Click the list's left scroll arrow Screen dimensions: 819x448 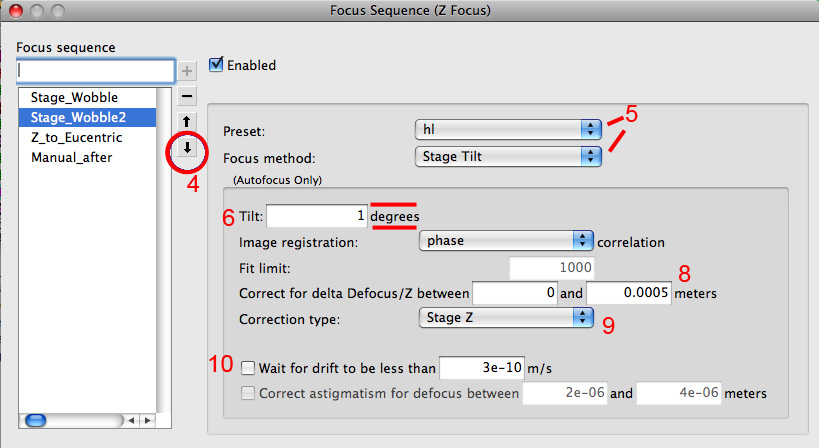tap(131, 420)
